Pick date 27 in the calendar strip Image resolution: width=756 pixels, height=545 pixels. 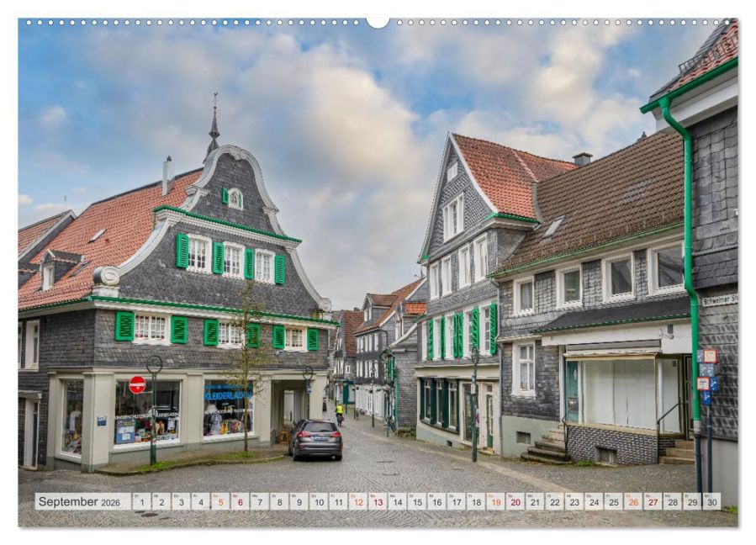[x=653, y=502]
